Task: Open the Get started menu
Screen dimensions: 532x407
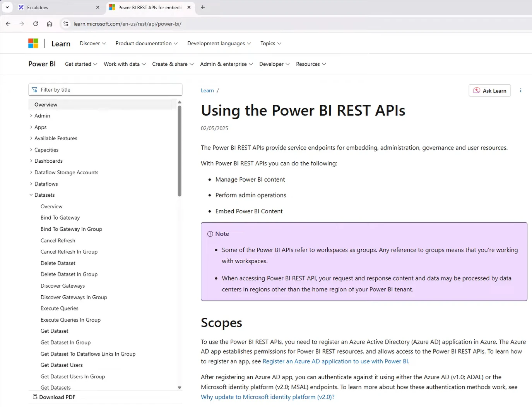Action: coord(81,64)
